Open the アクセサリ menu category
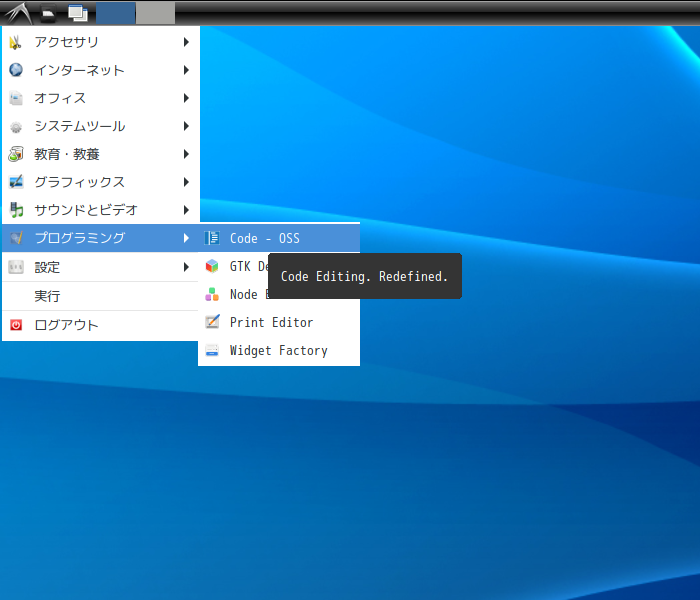 point(100,42)
